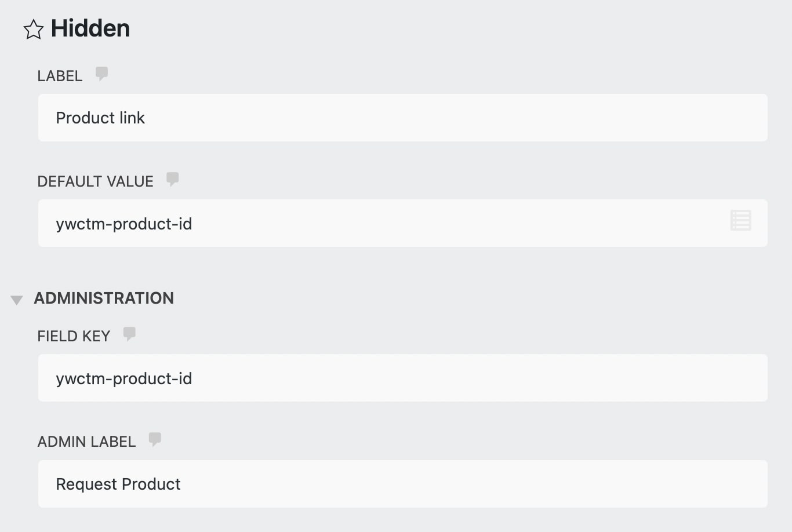This screenshot has width=792, height=532.
Task: Click the ADMIN LABEL caption text
Action: click(x=86, y=442)
